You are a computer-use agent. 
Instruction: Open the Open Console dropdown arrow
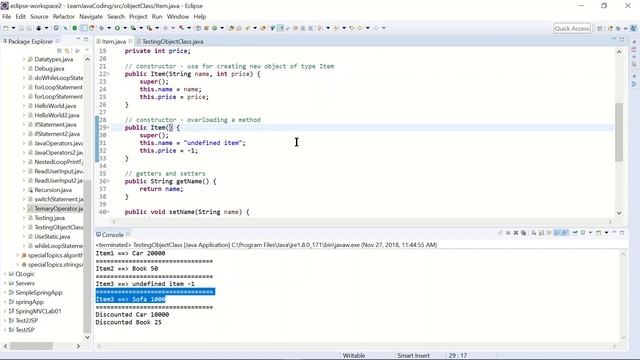(x=607, y=233)
